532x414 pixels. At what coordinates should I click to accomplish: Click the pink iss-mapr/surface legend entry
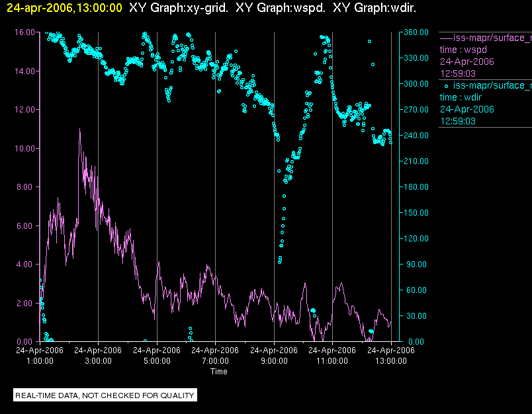(x=486, y=38)
